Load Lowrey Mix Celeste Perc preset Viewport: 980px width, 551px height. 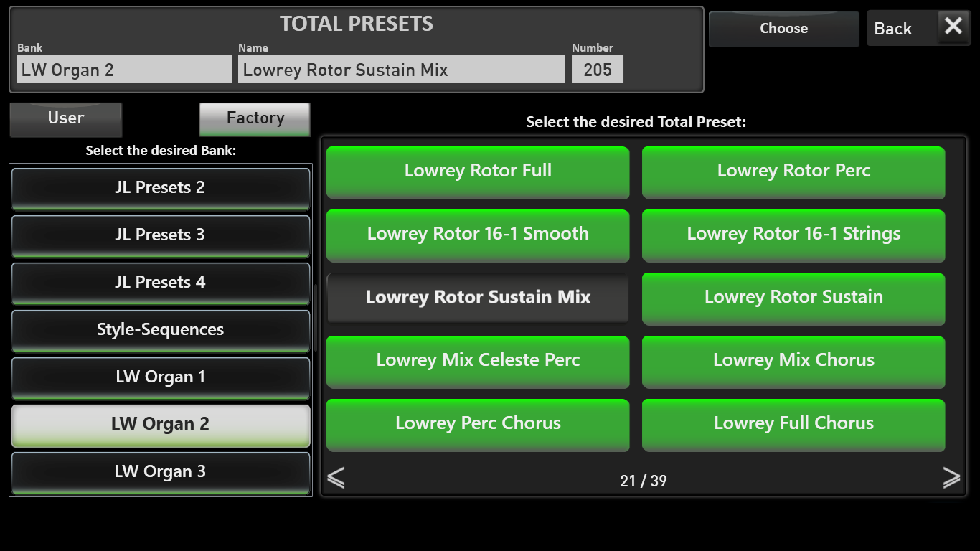tap(478, 362)
